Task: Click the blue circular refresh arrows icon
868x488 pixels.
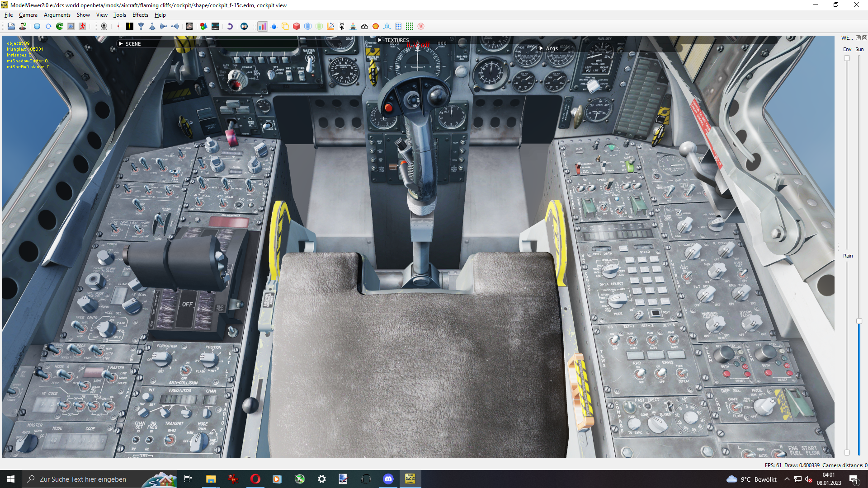Action: [x=48, y=26]
